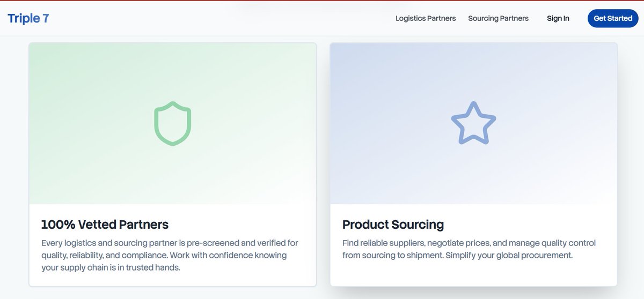Open the Sourcing Partners menu item

coord(498,18)
